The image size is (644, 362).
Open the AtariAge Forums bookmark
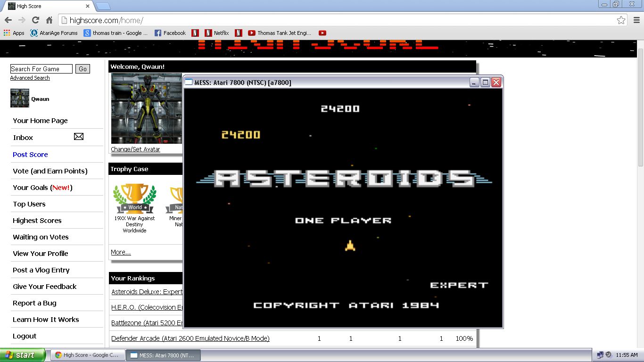pyautogui.click(x=54, y=33)
